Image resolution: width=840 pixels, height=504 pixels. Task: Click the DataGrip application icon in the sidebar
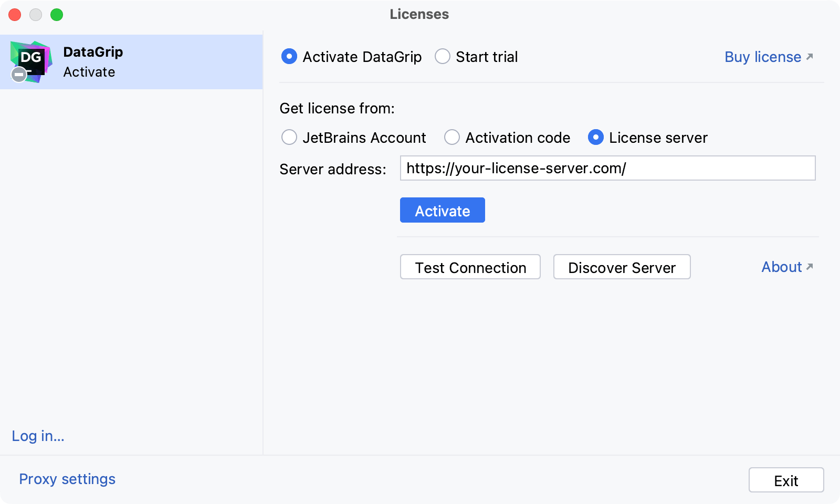tap(31, 60)
